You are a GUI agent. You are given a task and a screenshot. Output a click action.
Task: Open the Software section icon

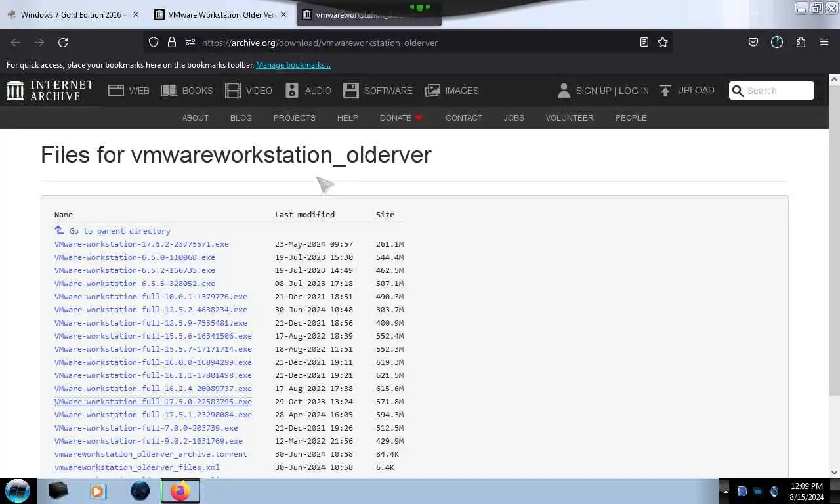pos(351,91)
